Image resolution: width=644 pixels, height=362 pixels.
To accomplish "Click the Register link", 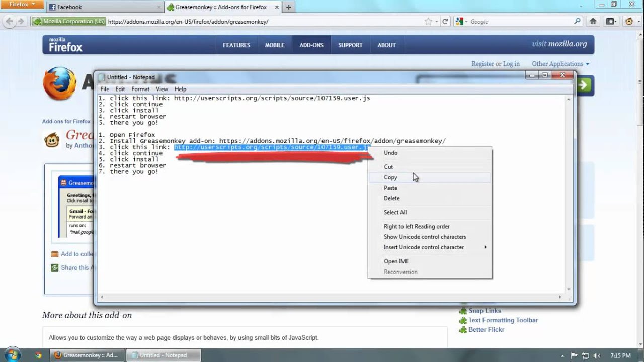I will tap(482, 64).
